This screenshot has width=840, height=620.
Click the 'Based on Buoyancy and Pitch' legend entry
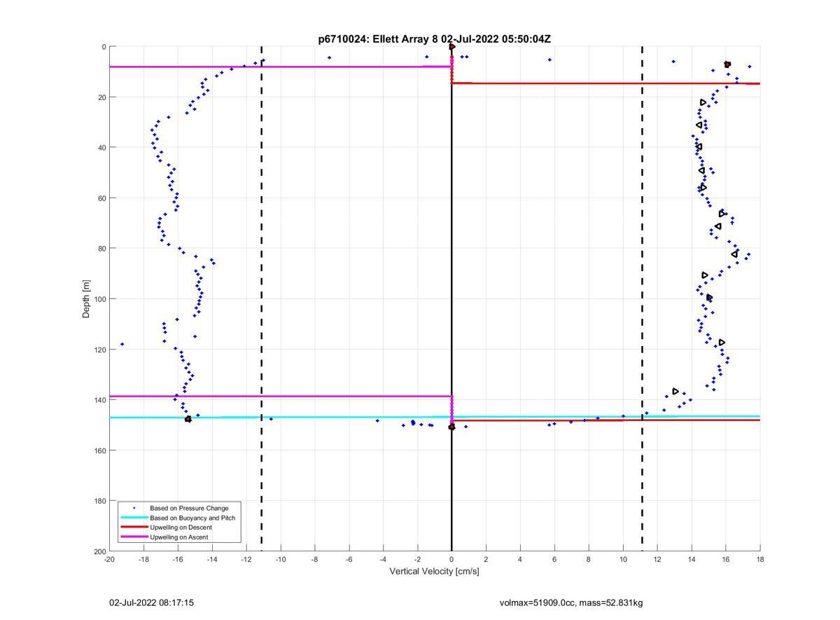pyautogui.click(x=192, y=518)
